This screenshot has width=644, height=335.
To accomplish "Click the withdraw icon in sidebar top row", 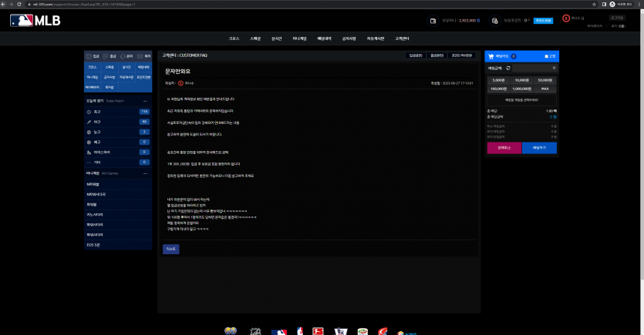I will tap(106, 56).
